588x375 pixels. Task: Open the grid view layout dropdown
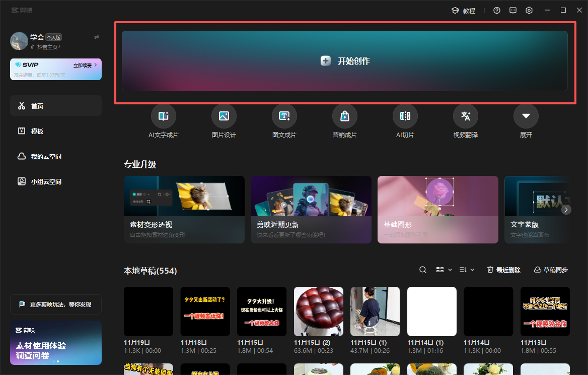click(444, 270)
